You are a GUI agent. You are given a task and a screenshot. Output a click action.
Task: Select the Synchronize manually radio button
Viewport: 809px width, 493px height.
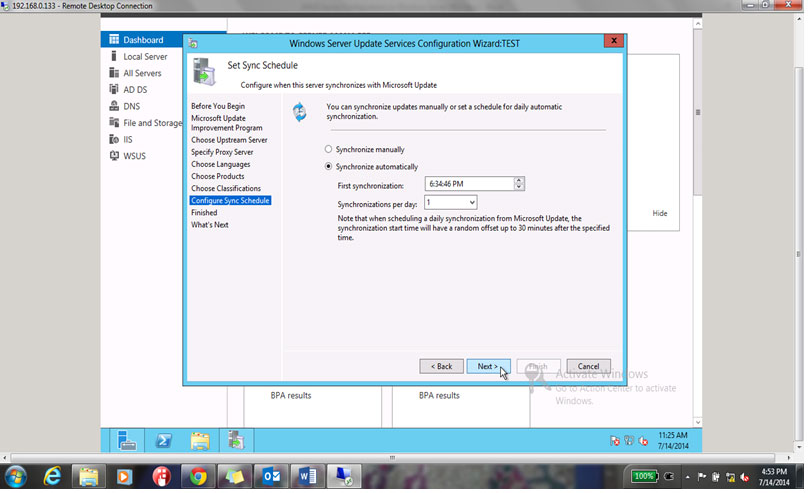point(328,149)
